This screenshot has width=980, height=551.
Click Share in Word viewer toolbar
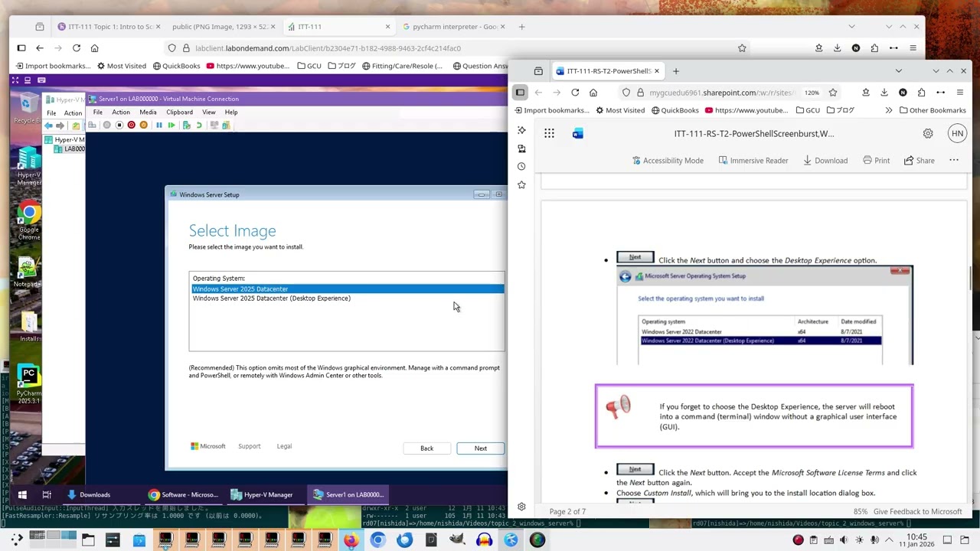[x=920, y=161]
